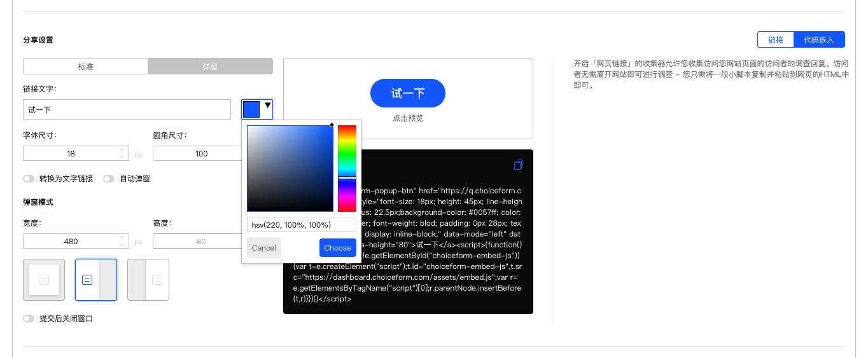Click the 分享设置 heading
868x358 pixels.
[x=38, y=39]
